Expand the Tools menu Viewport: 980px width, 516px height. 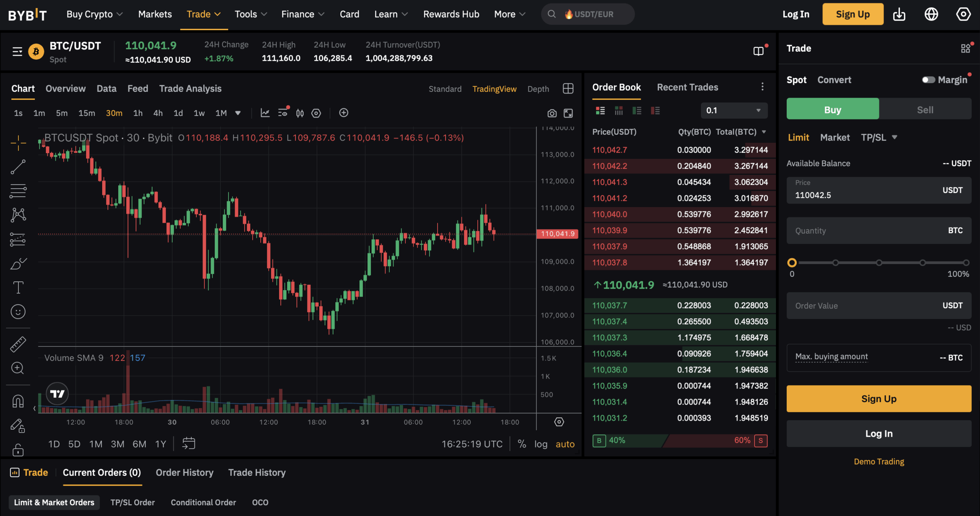[251, 14]
